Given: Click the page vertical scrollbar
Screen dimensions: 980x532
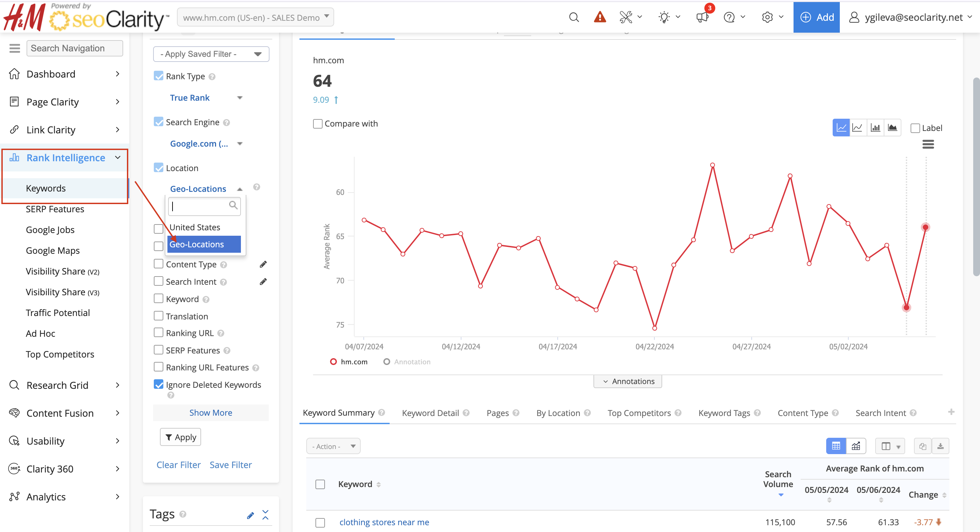Looking at the screenshot, I should (976, 177).
